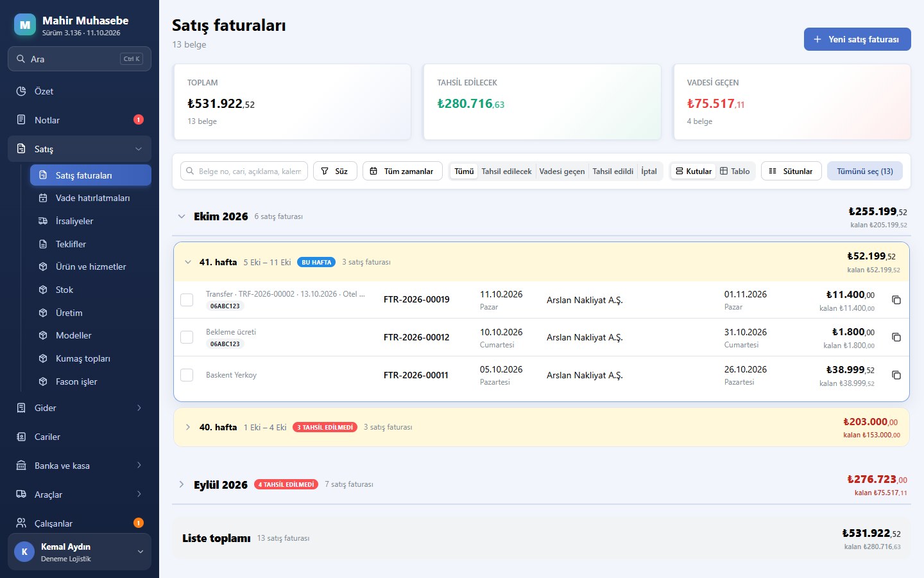The height and width of the screenshot is (578, 924).
Task: Expand the 40. hafta group
Action: pos(187,427)
